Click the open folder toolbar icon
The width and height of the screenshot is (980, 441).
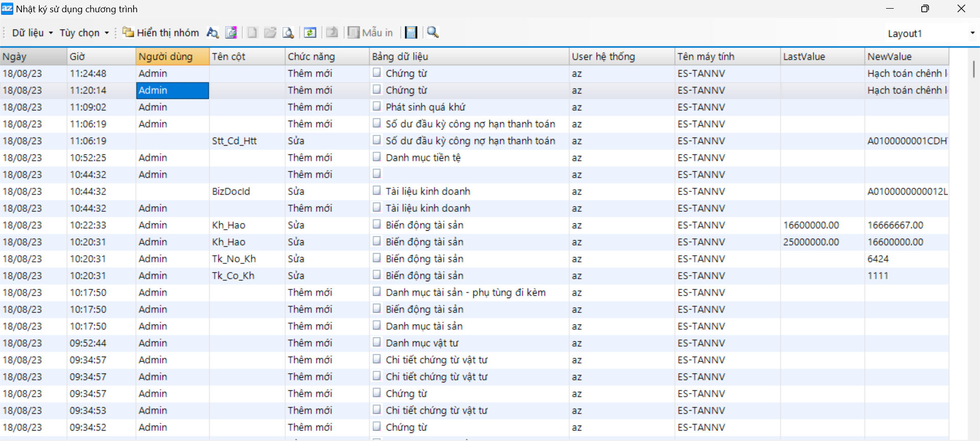click(x=270, y=33)
